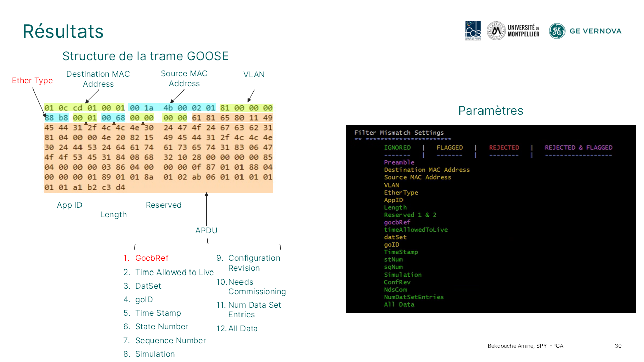This screenshot has height=362, width=644.
Task: Click the Filter Mismatch Settings terminal title
Action: [x=398, y=133]
